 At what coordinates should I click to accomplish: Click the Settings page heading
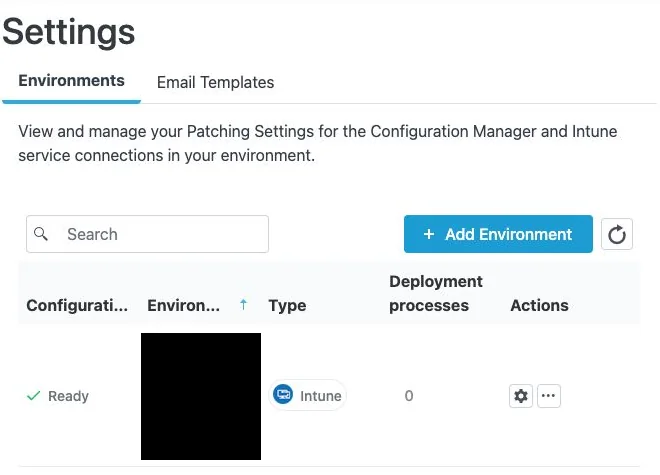[69, 32]
